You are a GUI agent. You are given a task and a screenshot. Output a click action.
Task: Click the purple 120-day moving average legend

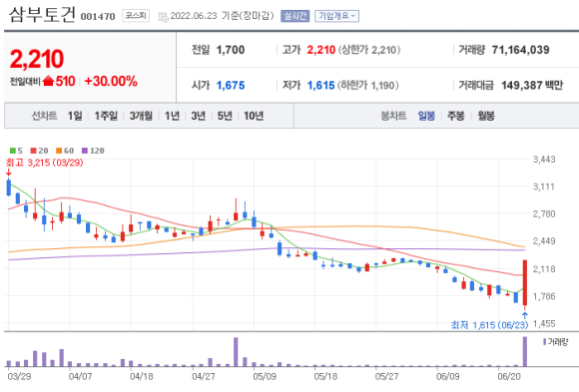coord(93,151)
